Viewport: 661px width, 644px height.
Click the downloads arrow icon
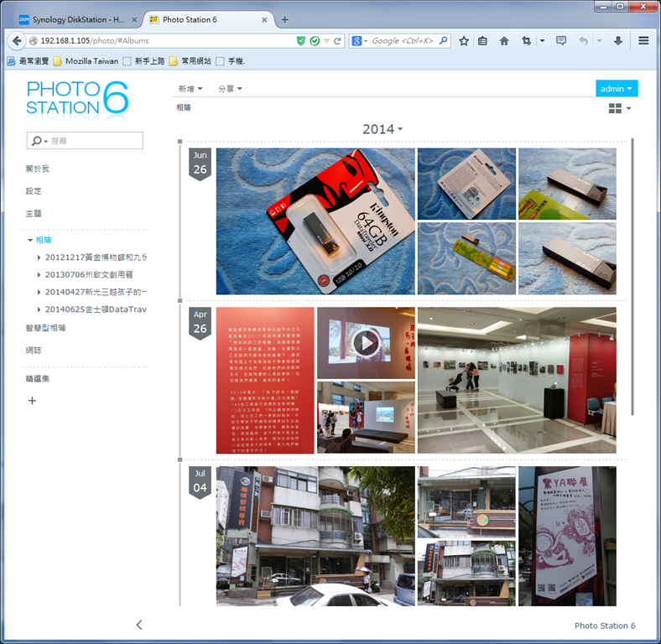[618, 41]
